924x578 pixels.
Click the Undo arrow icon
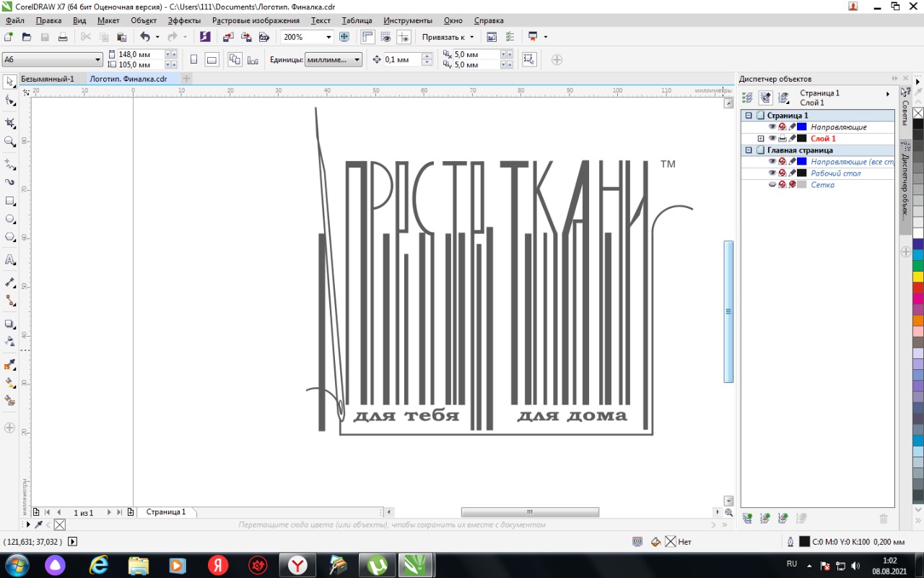coord(145,37)
